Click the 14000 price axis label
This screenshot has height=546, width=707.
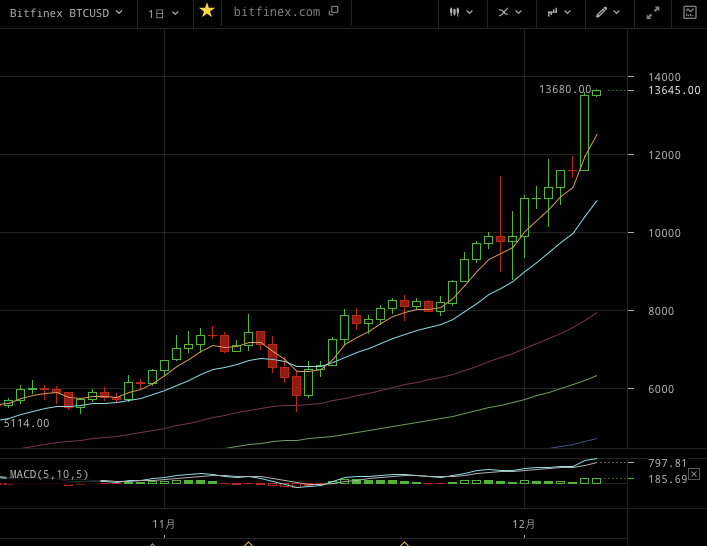tap(664, 77)
